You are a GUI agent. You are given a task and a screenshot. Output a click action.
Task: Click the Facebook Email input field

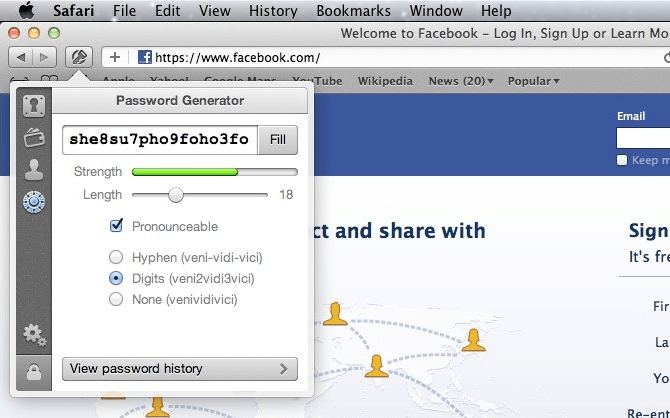pyautogui.click(x=643, y=138)
